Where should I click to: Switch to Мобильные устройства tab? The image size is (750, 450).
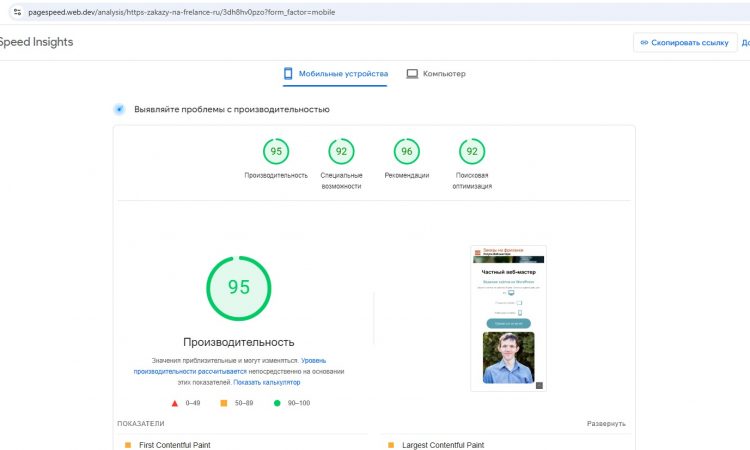(335, 74)
